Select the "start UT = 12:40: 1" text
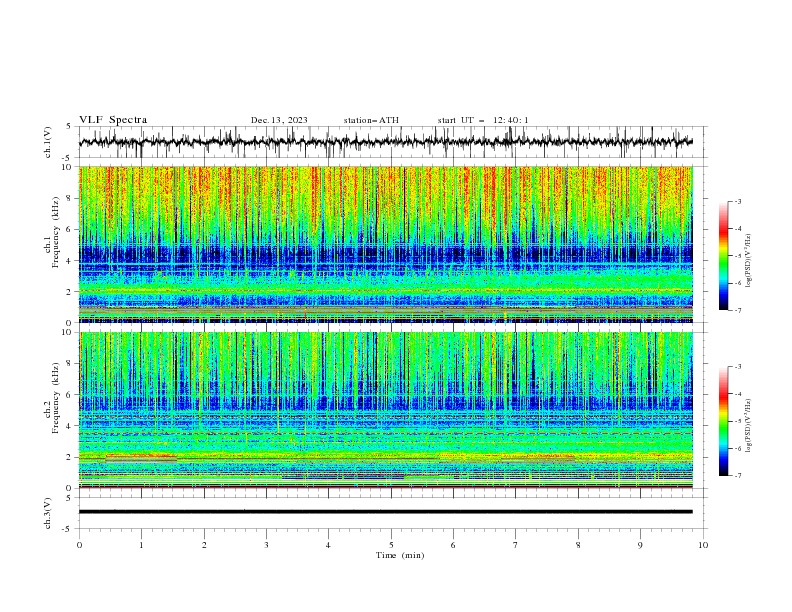This screenshot has width=792, height=612. click(x=483, y=120)
